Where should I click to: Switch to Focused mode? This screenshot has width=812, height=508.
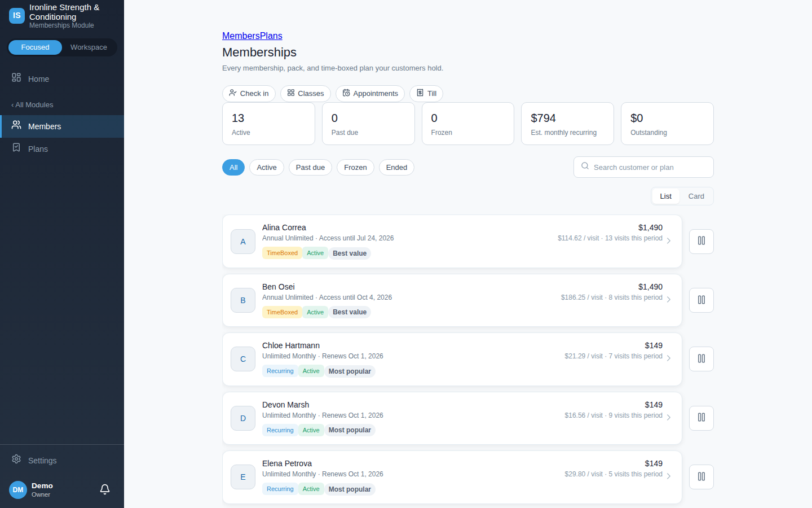tap(35, 47)
